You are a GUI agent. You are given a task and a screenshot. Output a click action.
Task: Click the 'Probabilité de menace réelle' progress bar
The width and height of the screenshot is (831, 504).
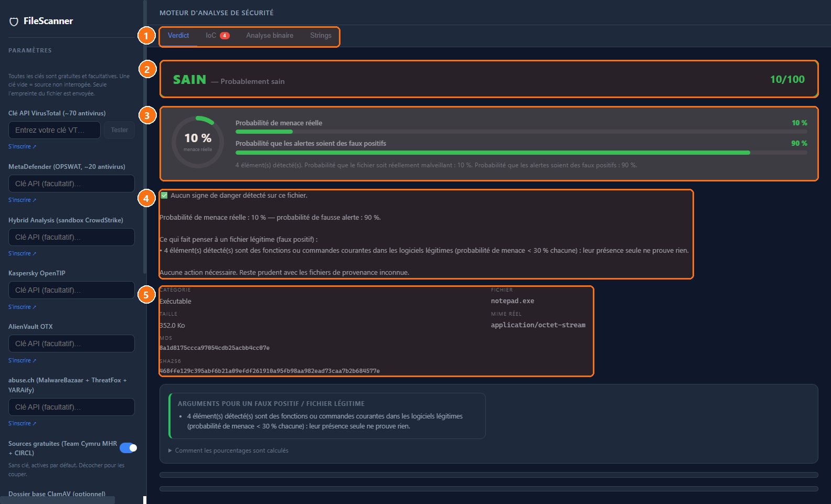[521, 132]
